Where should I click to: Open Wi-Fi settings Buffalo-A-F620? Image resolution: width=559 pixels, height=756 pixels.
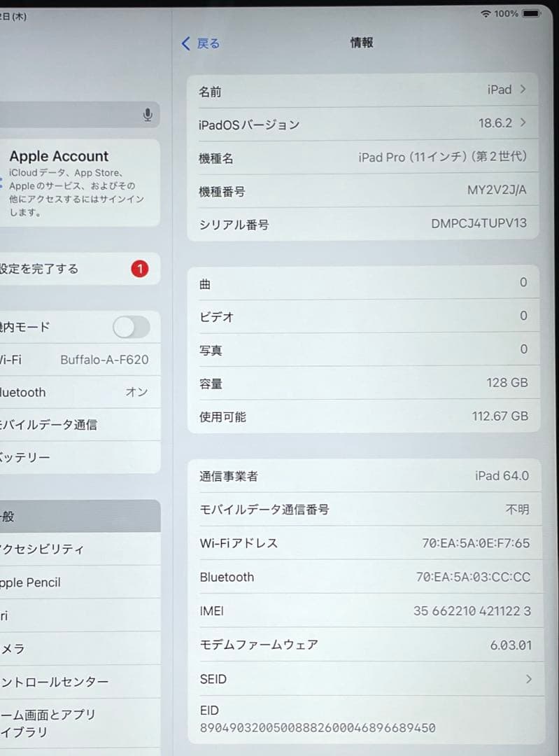(x=80, y=360)
